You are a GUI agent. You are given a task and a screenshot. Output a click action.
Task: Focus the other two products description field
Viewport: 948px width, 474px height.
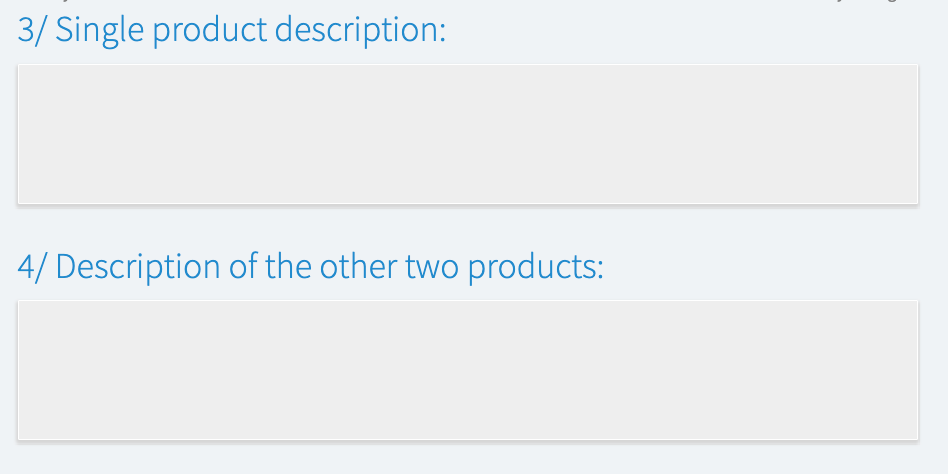point(467,370)
